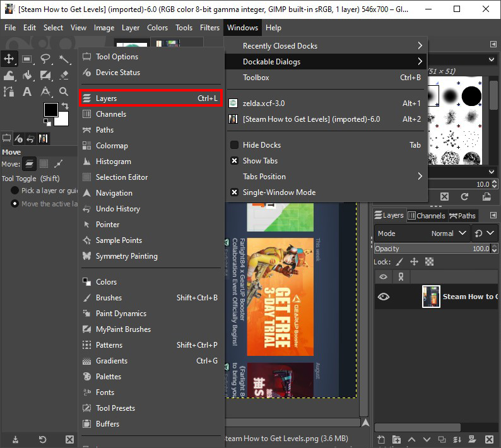Viewport: 501px width, 448px height.
Task: Pick the Text tool in toolbox
Action: (27, 92)
